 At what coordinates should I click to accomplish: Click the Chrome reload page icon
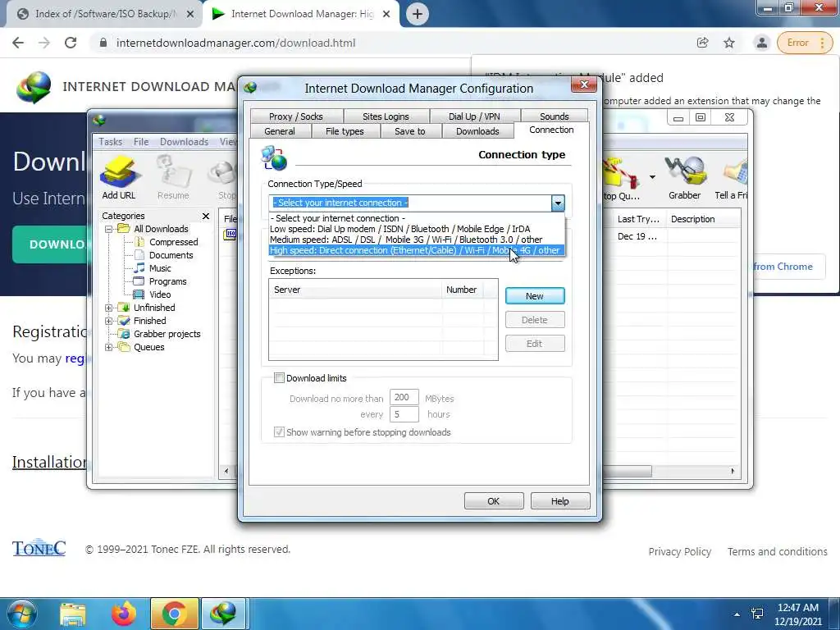pos(71,43)
